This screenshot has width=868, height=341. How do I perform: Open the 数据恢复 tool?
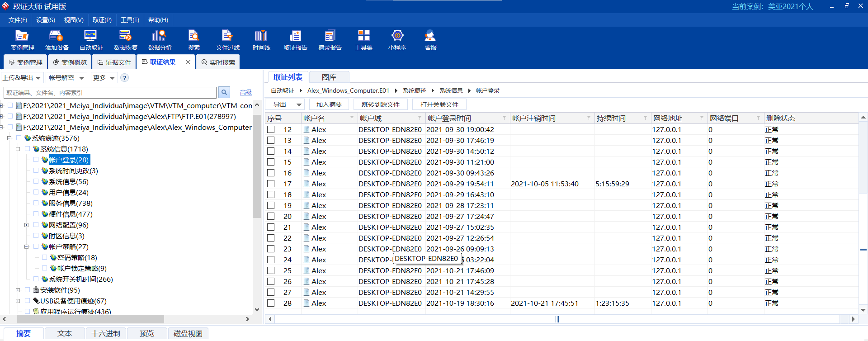tap(125, 40)
